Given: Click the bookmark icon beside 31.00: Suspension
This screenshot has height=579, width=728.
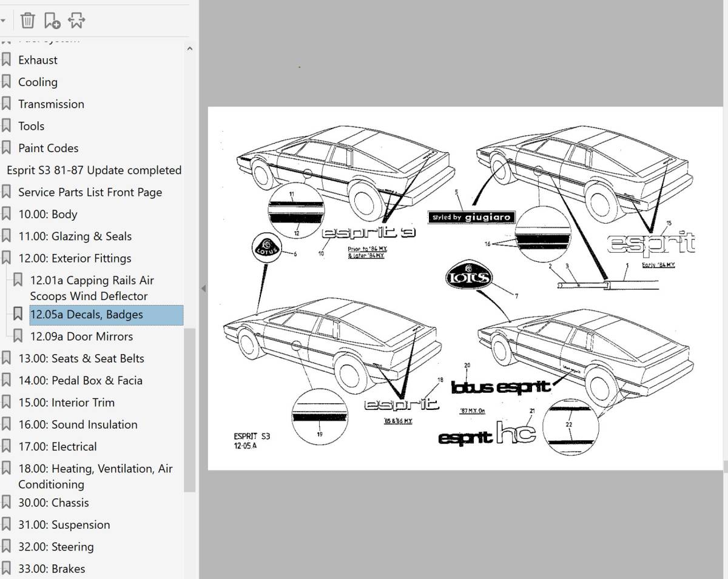Looking at the screenshot, I should pos(7,524).
